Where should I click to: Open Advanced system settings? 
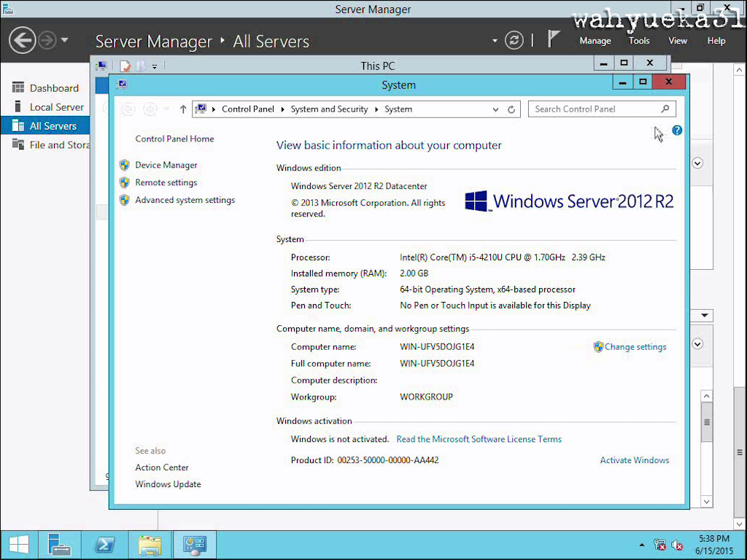coord(185,200)
